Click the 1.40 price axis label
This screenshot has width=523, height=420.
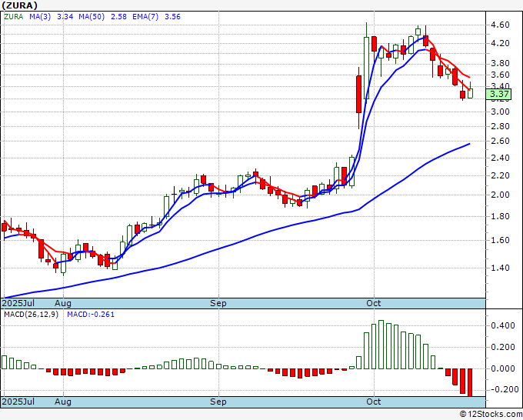pos(500,268)
